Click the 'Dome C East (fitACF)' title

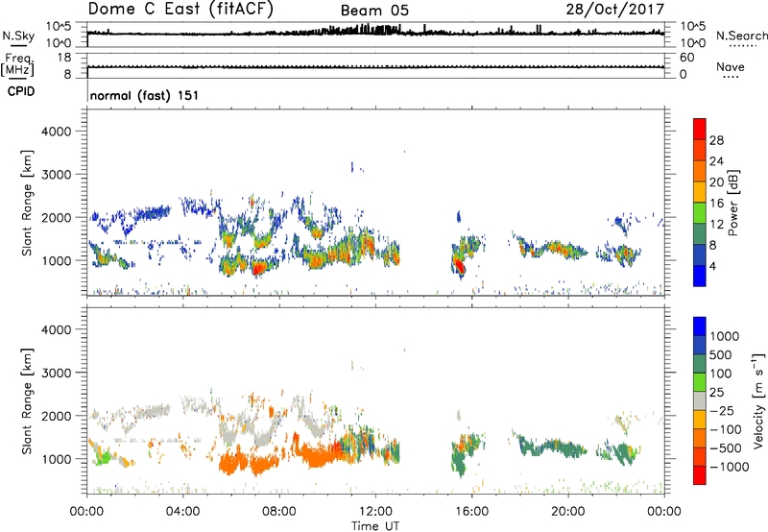click(180, 9)
